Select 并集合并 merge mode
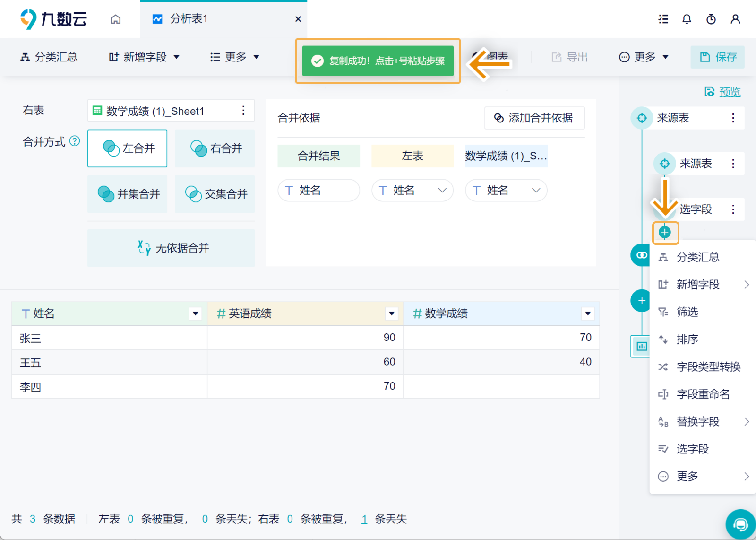 pyautogui.click(x=127, y=194)
